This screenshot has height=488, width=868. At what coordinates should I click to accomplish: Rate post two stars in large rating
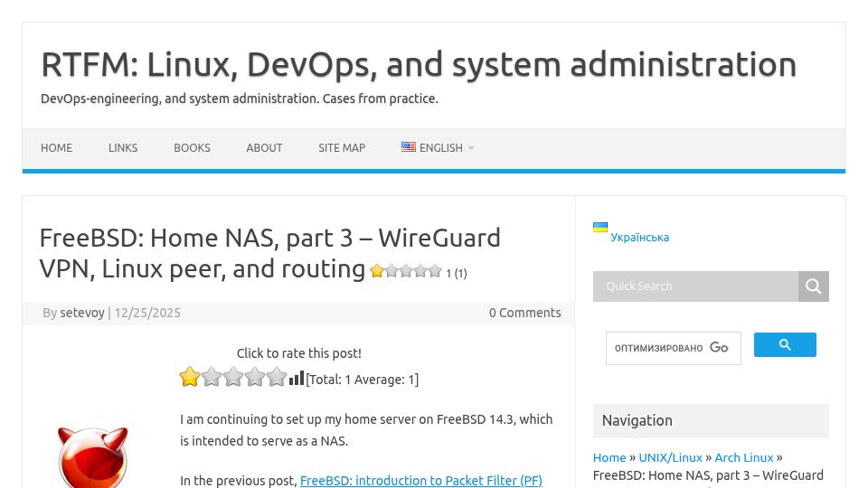pos(212,377)
